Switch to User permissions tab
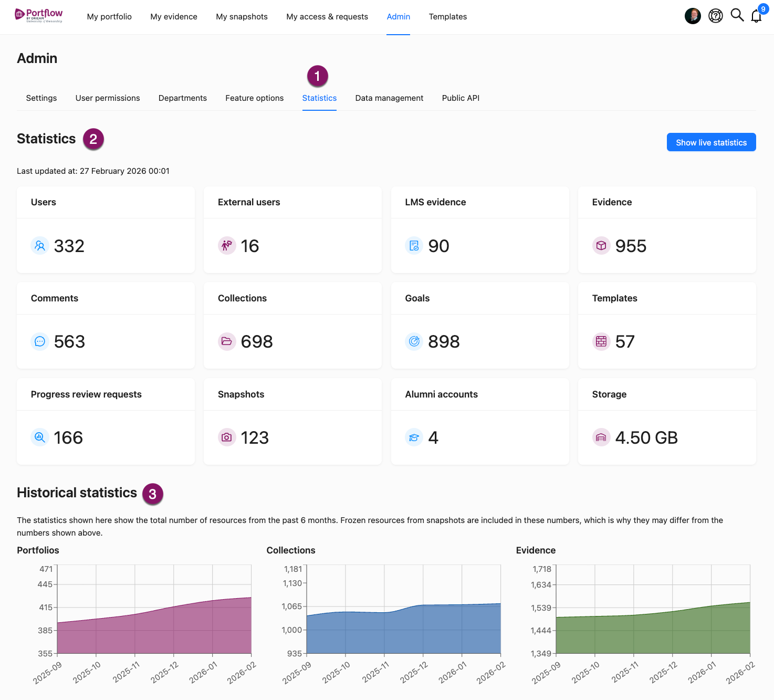Image resolution: width=774 pixels, height=700 pixels. click(x=108, y=98)
